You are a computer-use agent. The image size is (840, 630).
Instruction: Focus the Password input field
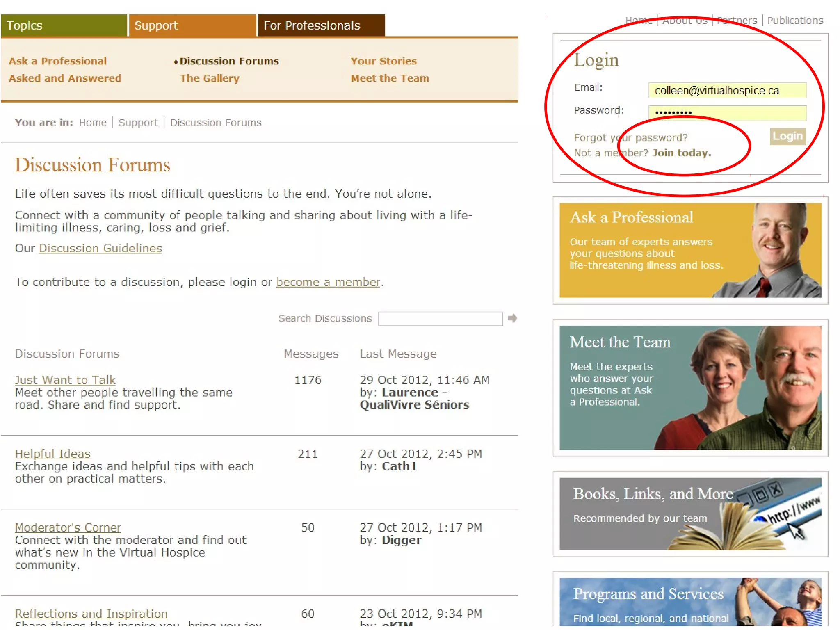pyautogui.click(x=727, y=113)
